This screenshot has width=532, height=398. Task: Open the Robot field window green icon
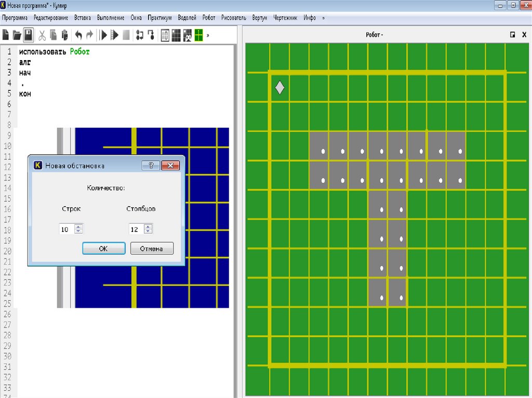pyautogui.click(x=198, y=35)
